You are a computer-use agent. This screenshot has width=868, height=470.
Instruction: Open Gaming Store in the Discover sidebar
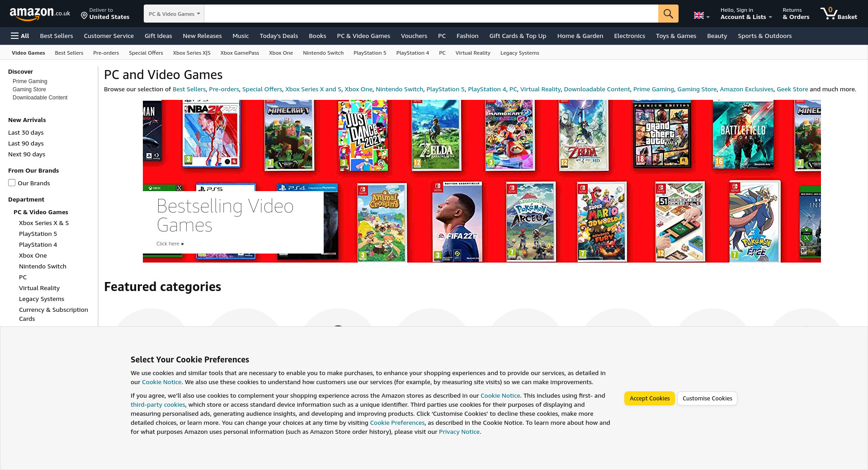[29, 89]
